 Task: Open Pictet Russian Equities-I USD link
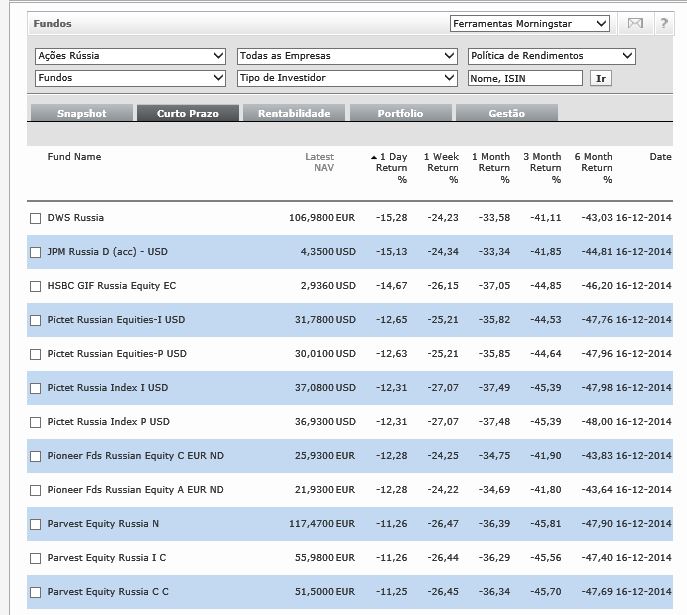(116, 320)
